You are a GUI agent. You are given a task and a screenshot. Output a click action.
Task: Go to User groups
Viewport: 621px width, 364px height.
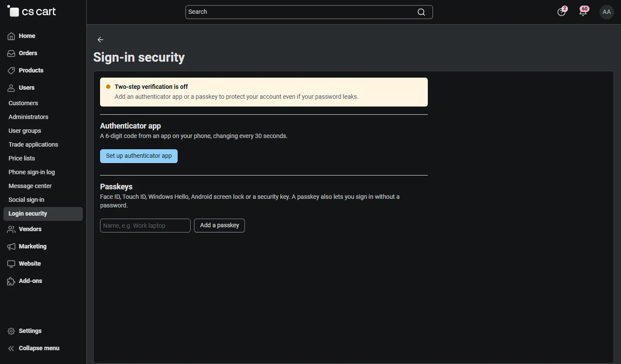click(25, 131)
